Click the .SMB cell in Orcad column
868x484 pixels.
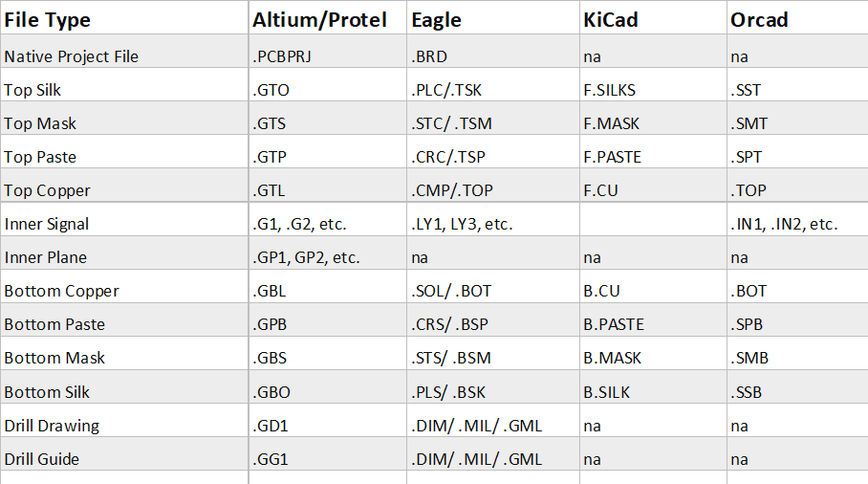749,358
